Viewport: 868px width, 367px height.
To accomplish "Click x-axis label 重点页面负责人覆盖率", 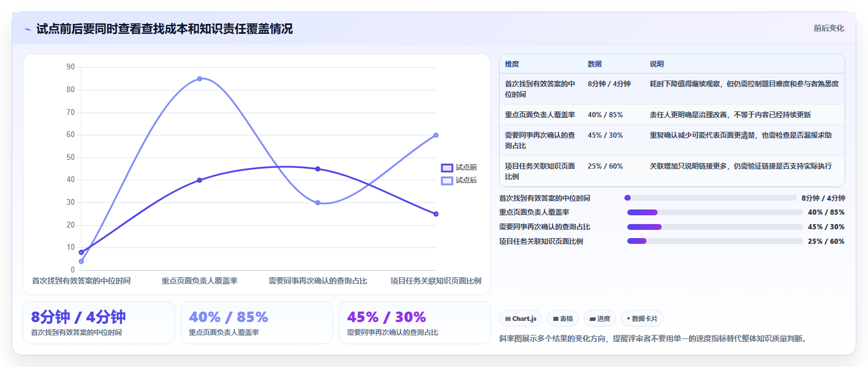I will pos(199,281).
